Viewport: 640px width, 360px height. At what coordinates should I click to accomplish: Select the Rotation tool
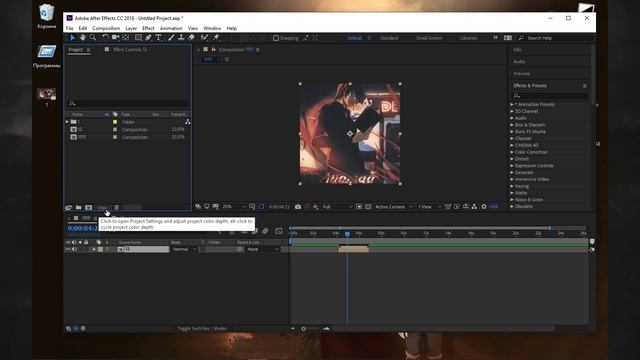click(x=105, y=38)
